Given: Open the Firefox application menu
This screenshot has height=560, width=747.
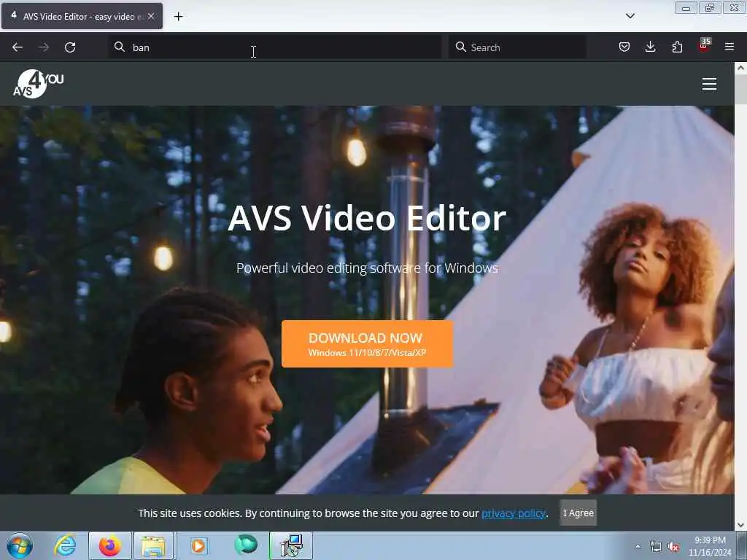Looking at the screenshot, I should (729, 47).
